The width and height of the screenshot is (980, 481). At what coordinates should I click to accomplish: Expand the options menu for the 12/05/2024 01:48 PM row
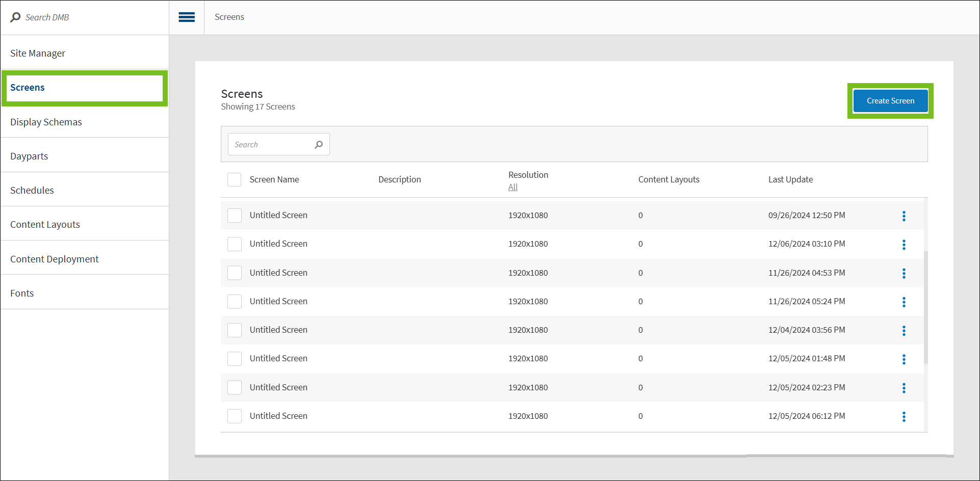click(904, 359)
